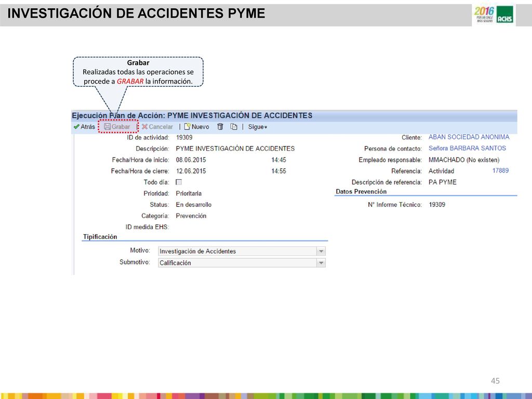The height and width of the screenshot is (399, 532).
Task: Click the new document Nuevo icon
Action: click(x=187, y=127)
